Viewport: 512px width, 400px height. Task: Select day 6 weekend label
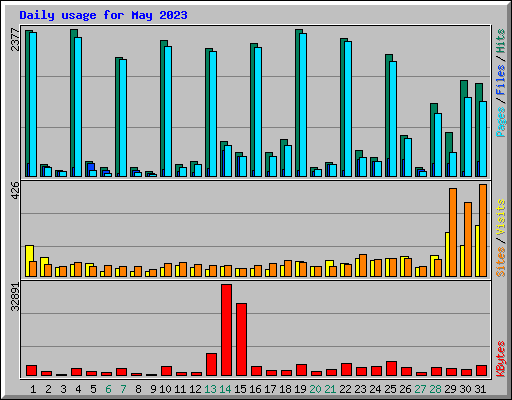point(108,389)
